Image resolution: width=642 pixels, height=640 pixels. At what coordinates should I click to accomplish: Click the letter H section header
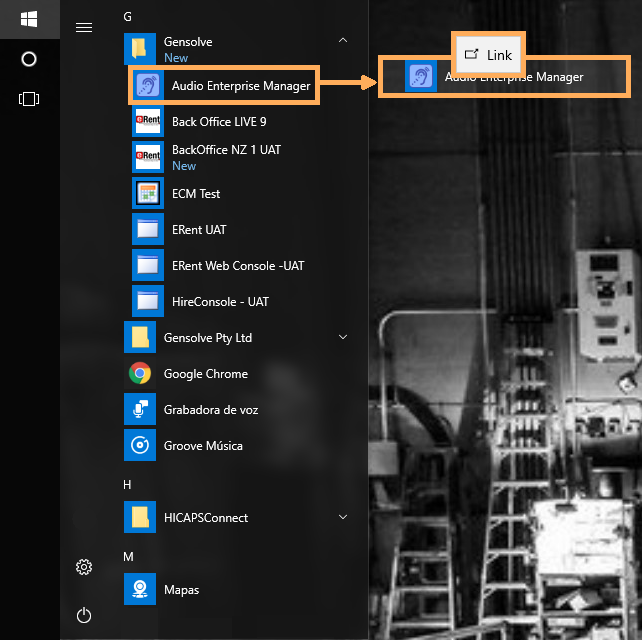(x=127, y=484)
